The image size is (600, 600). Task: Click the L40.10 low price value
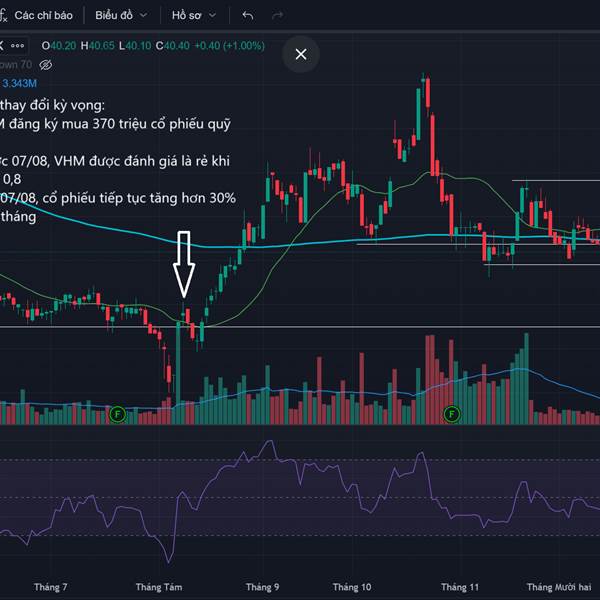[x=135, y=46]
